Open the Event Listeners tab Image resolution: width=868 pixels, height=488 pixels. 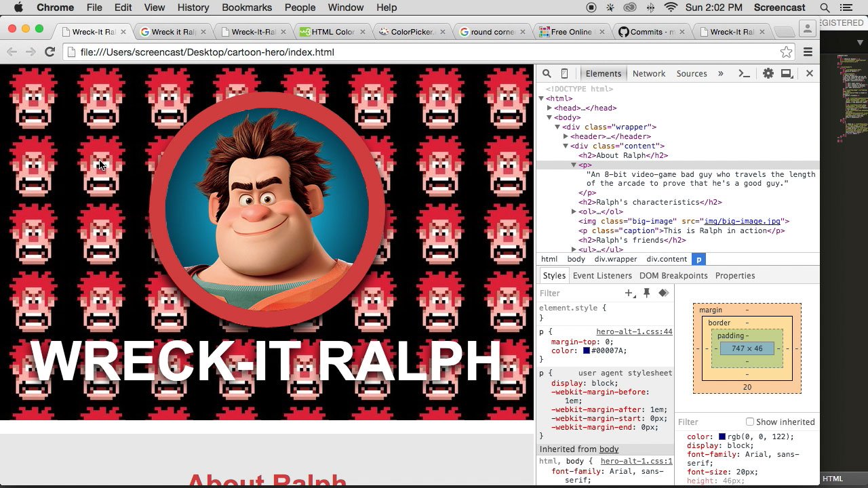[601, 276]
